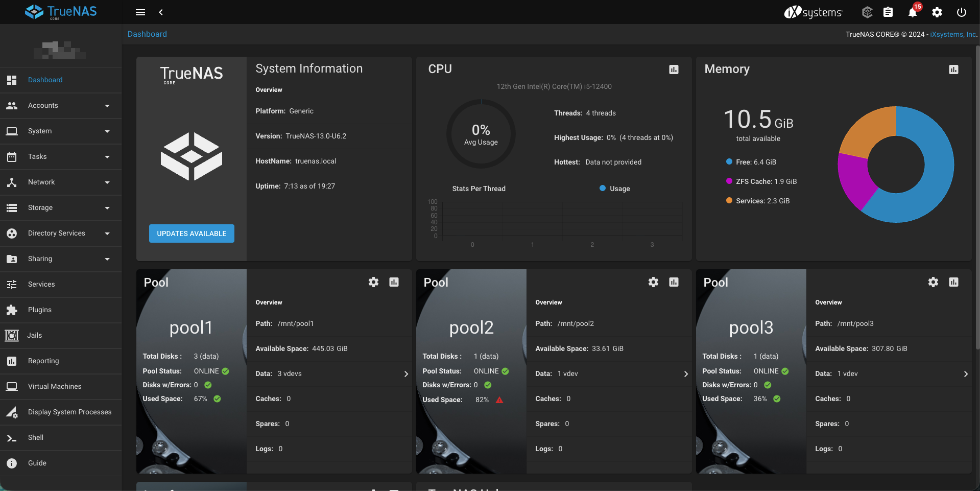Click the Dashboard breadcrumb link

tap(147, 34)
